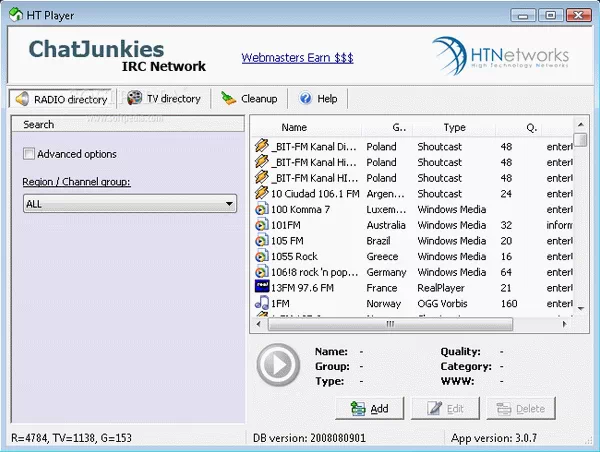Image resolution: width=600 pixels, height=452 pixels.
Task: Click the Luxem... group cell
Action: (x=385, y=209)
